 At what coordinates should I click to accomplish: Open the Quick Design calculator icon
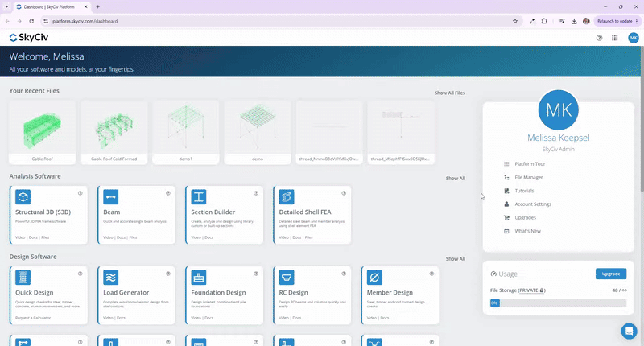coord(23,278)
